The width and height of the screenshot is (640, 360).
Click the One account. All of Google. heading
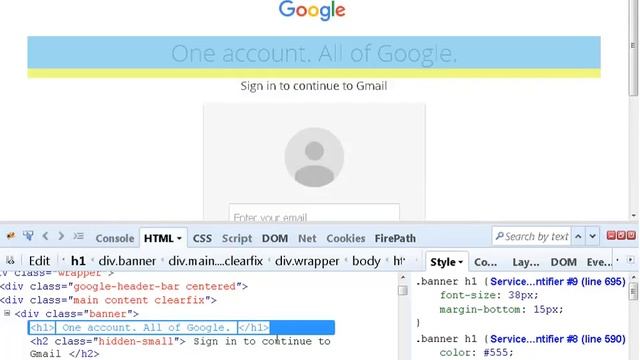314,53
